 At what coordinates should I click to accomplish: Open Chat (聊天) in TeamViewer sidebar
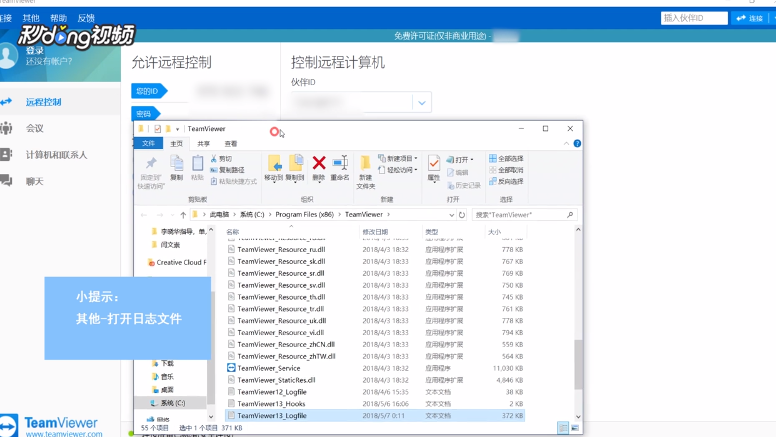coord(35,182)
